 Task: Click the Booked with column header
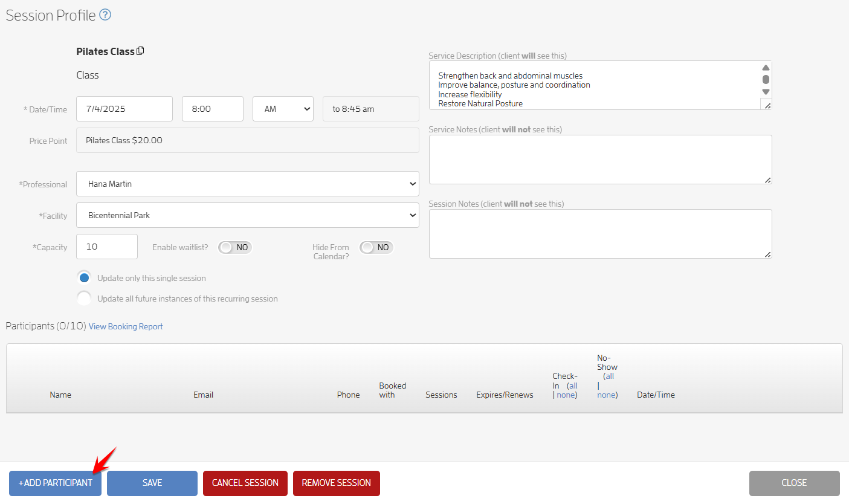pos(393,390)
